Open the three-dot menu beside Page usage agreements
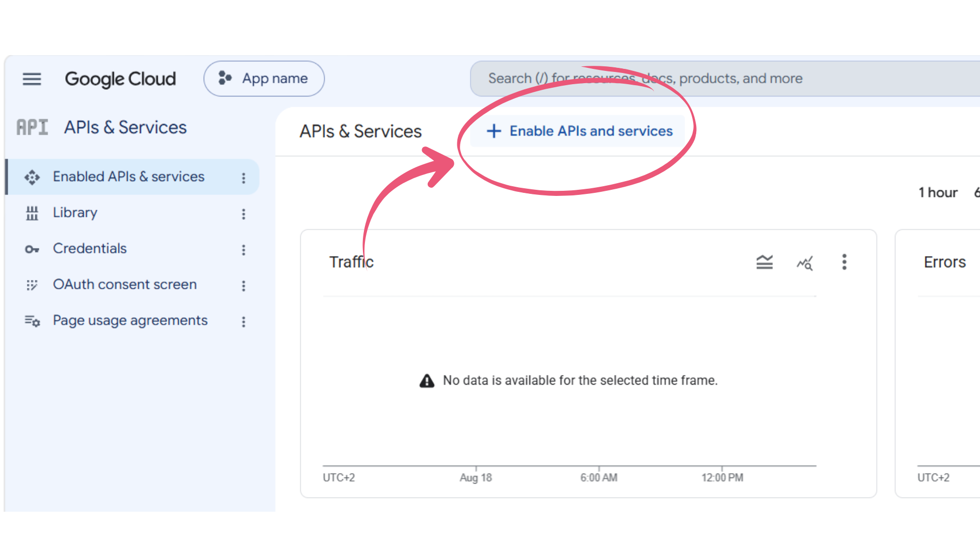This screenshot has height=551, width=980. point(243,321)
